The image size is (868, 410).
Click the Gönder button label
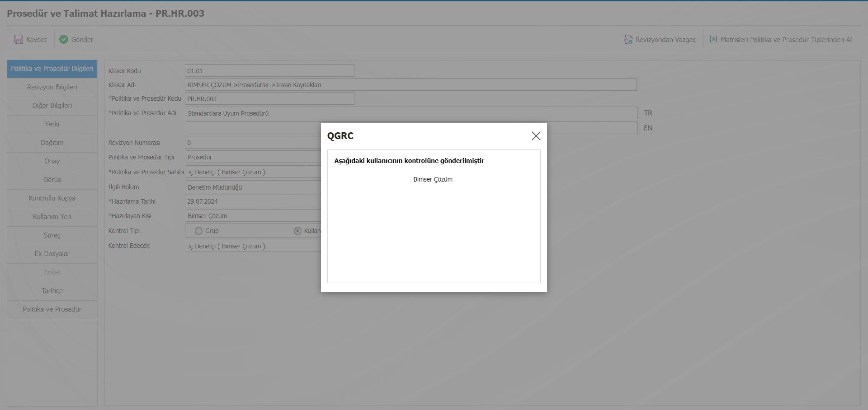[82, 39]
